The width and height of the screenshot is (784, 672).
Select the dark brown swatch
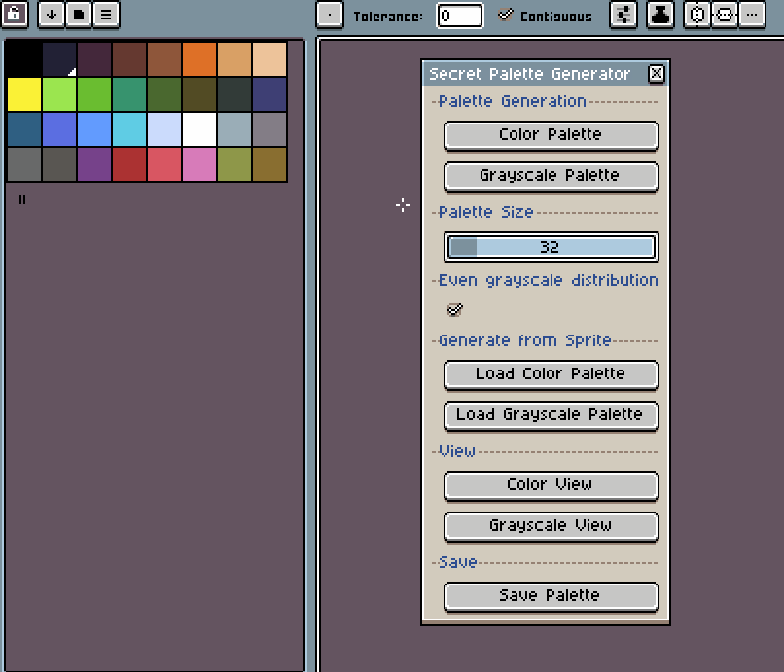coord(129,59)
